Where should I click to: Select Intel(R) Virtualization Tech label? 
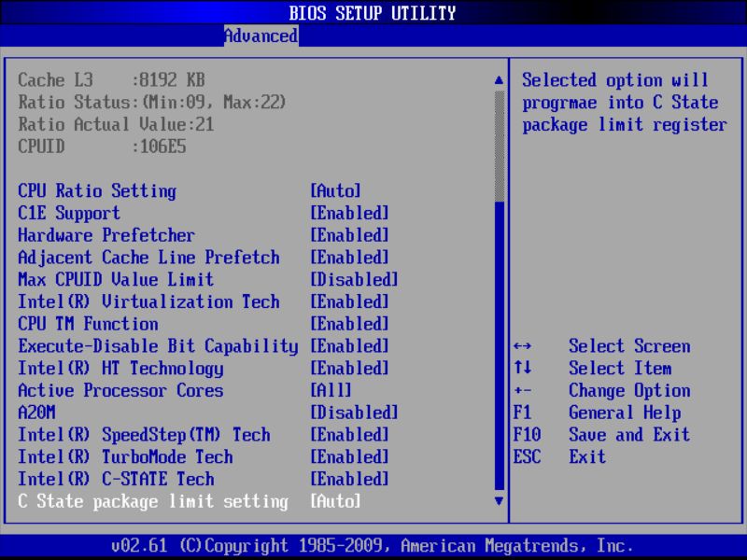tap(148, 301)
